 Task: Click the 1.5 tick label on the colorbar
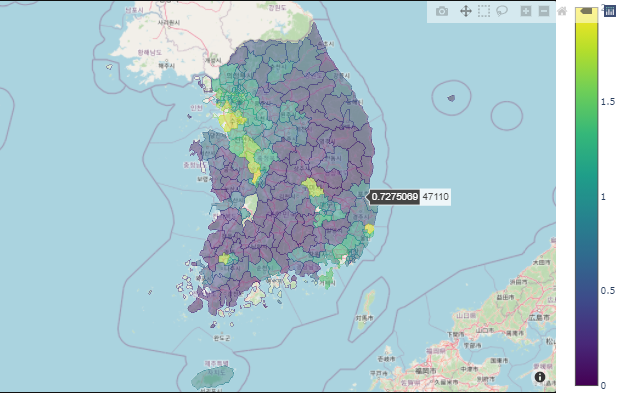(608, 102)
